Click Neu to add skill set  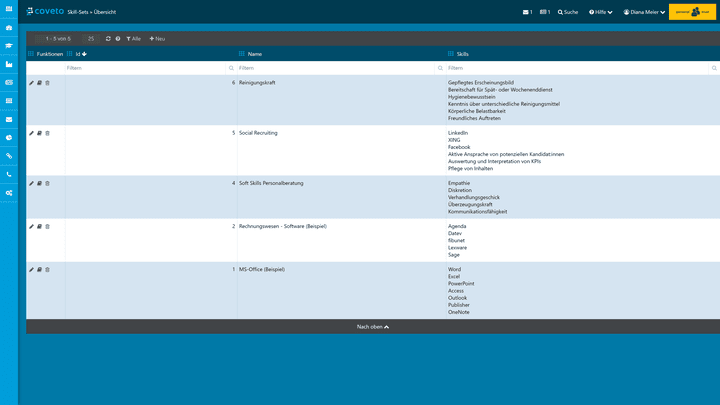click(x=157, y=38)
